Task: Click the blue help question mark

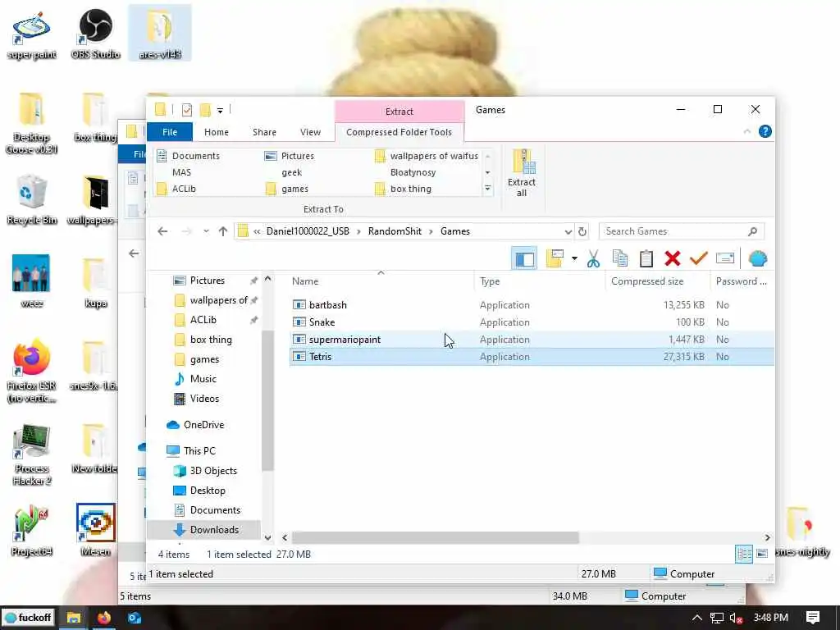Action: (765, 131)
